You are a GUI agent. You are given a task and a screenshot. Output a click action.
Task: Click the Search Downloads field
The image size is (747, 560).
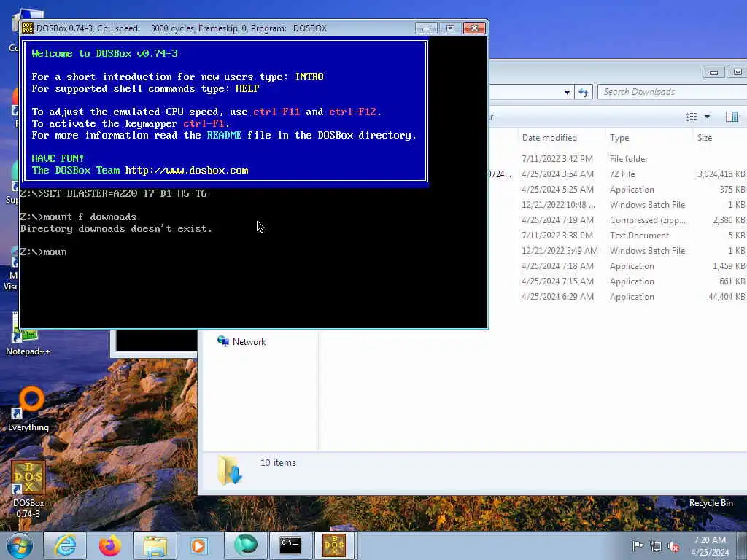(x=672, y=92)
